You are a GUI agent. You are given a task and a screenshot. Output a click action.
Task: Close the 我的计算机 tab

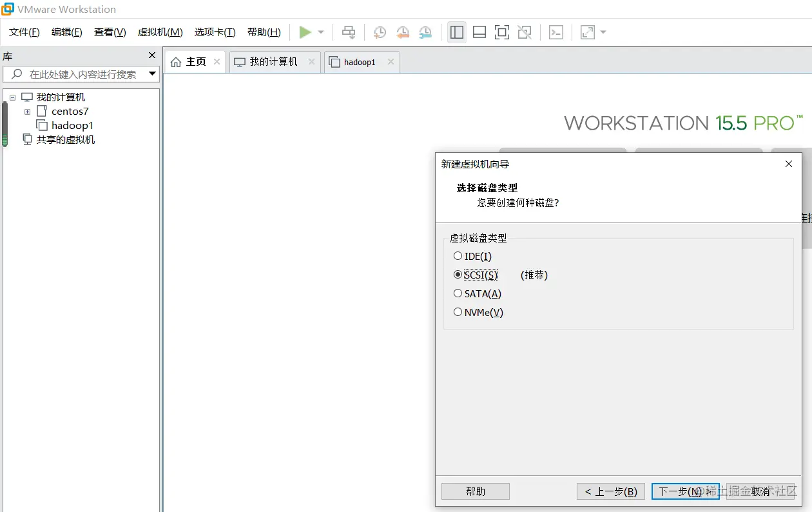[x=312, y=62]
